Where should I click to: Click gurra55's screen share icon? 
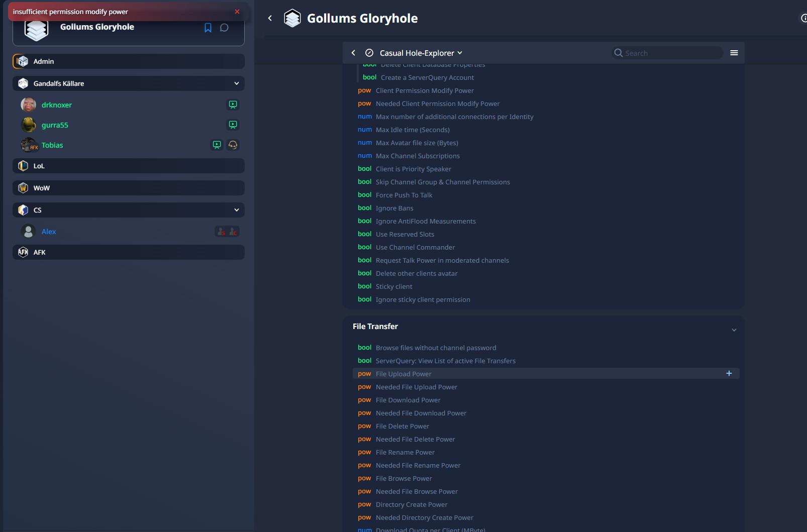click(233, 125)
